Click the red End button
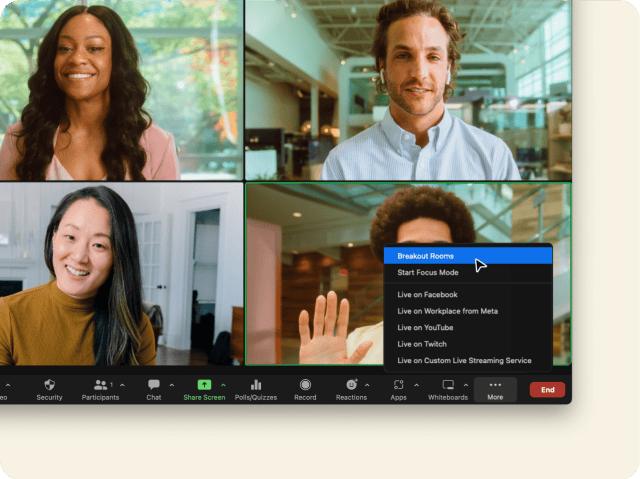 (x=547, y=390)
